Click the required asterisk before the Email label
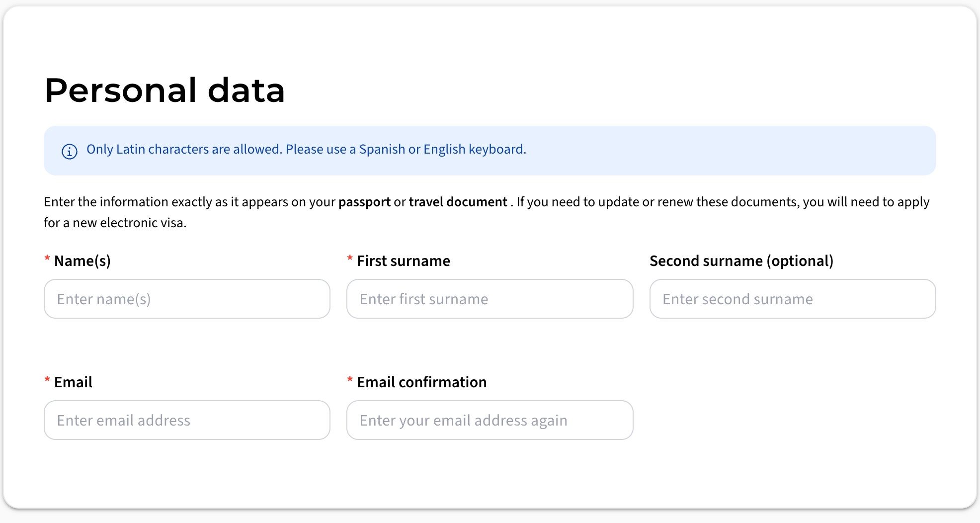This screenshot has height=523, width=980. (x=47, y=380)
